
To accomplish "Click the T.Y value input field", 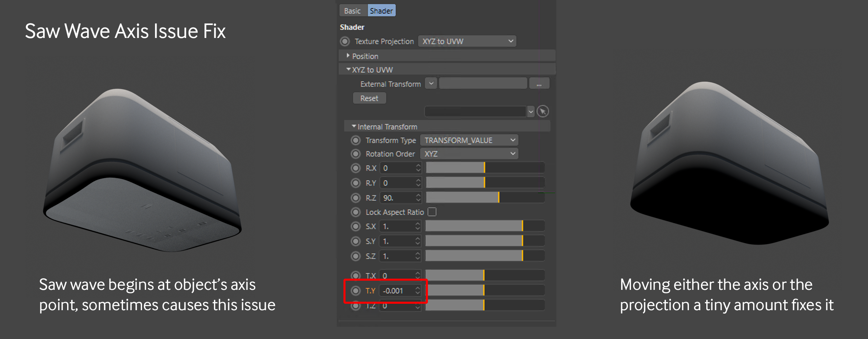I will coord(397,291).
